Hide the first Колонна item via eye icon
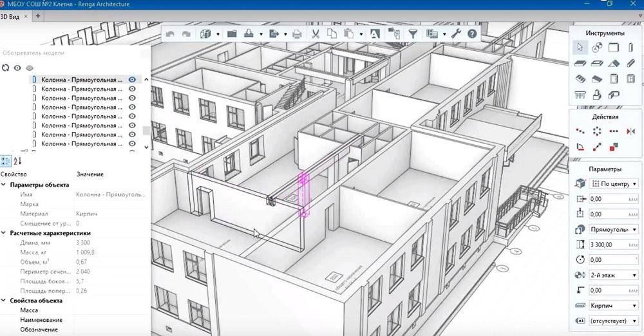This screenshot has height=336, width=644. tap(132, 80)
